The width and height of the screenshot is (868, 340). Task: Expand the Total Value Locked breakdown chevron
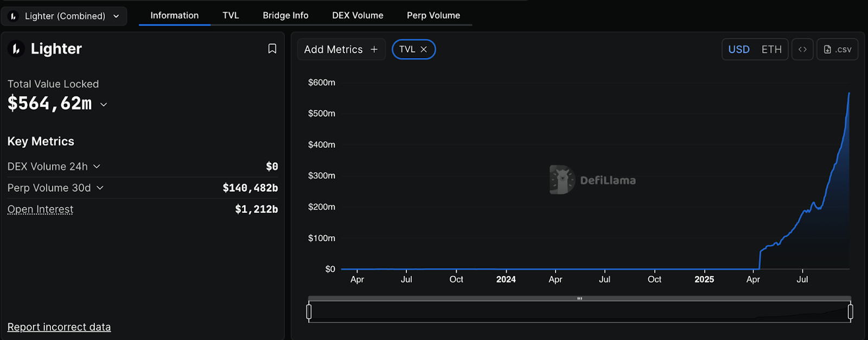(x=104, y=104)
